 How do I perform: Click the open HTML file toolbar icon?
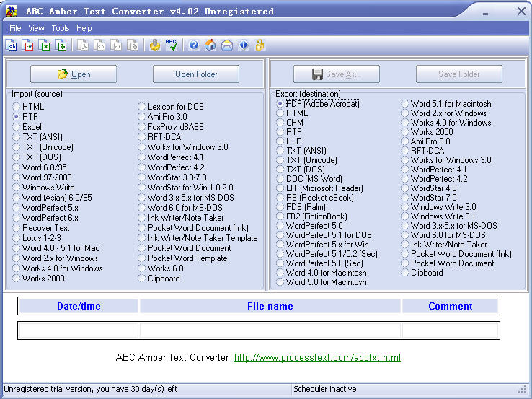pos(12,45)
